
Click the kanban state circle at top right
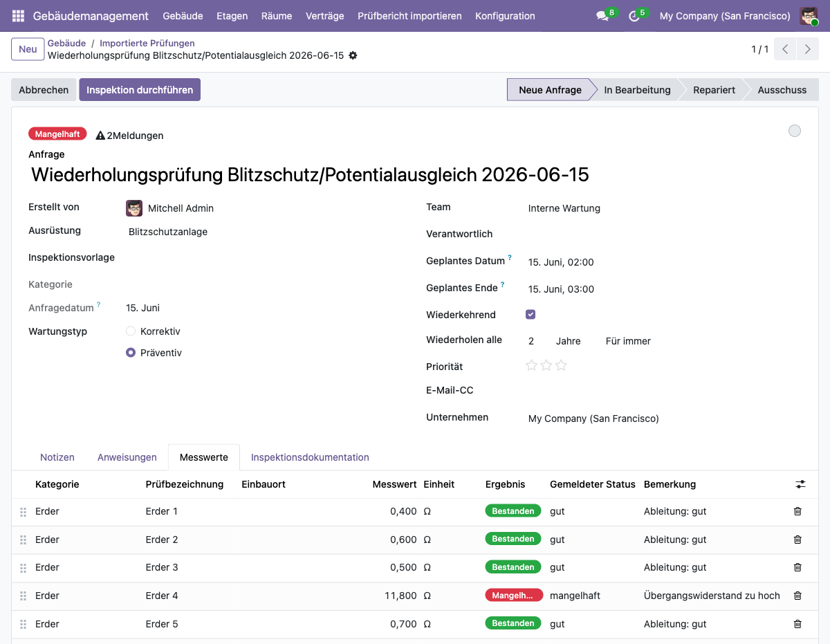point(795,131)
